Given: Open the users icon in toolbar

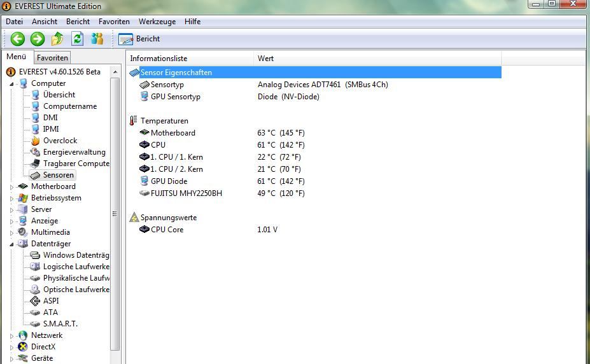Looking at the screenshot, I should [97, 38].
